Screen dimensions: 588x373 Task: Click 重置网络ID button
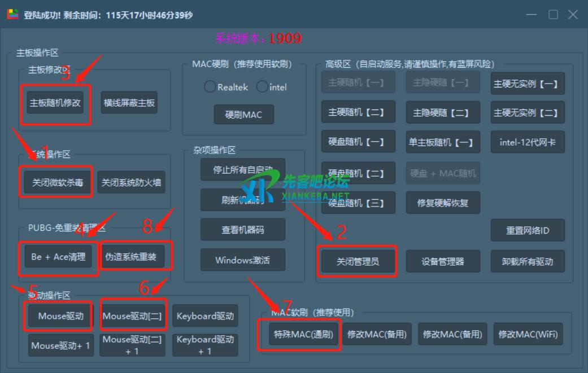coord(528,230)
